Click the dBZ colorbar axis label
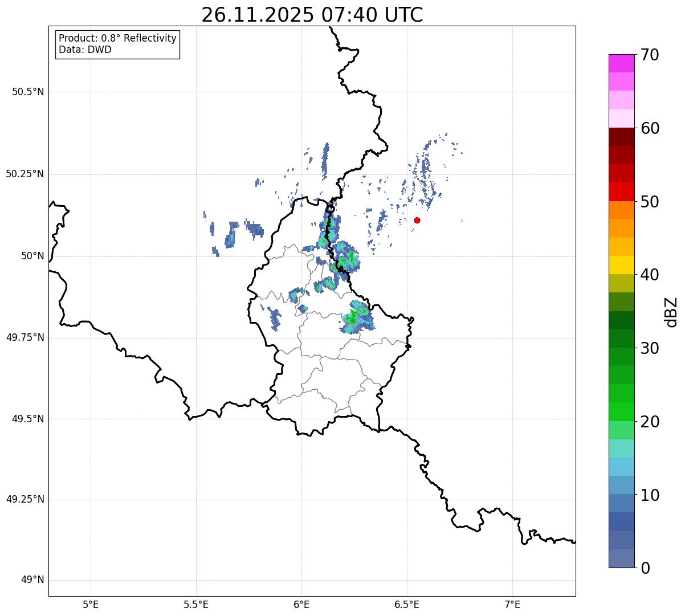Screen dimensions: 685x616 click(x=672, y=311)
